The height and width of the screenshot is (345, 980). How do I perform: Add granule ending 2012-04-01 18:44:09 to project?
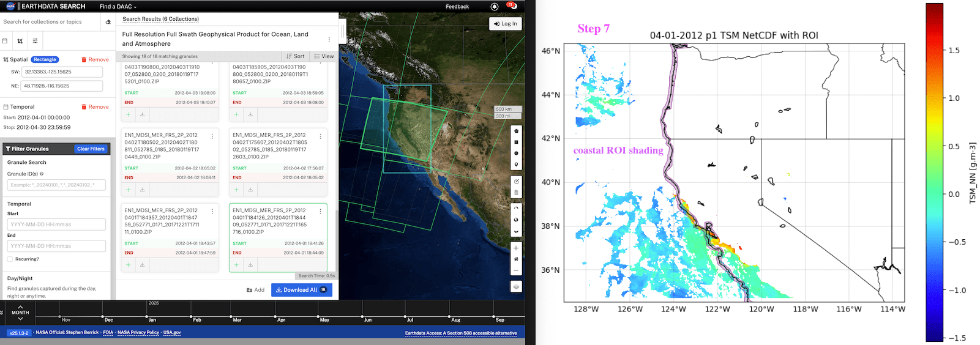coord(236,265)
